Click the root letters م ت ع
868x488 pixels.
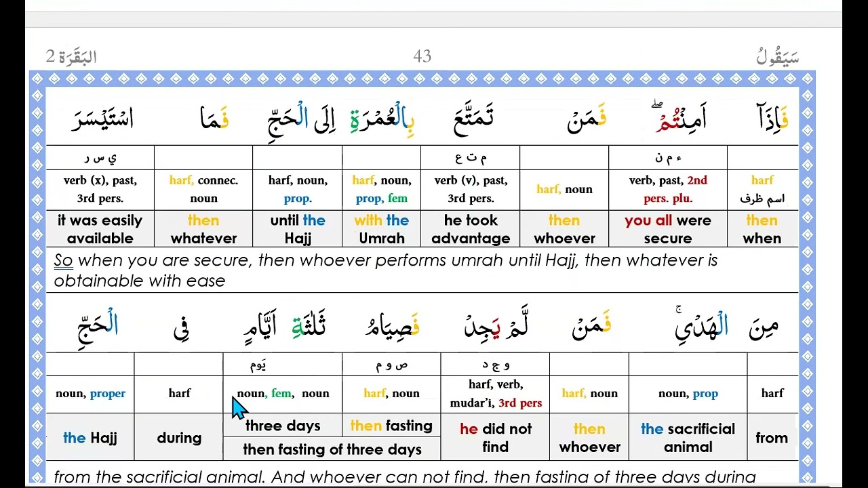(471, 158)
